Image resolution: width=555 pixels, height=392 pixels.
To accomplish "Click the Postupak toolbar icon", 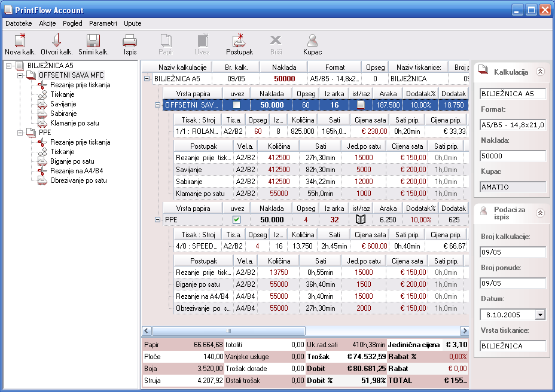I will click(239, 41).
